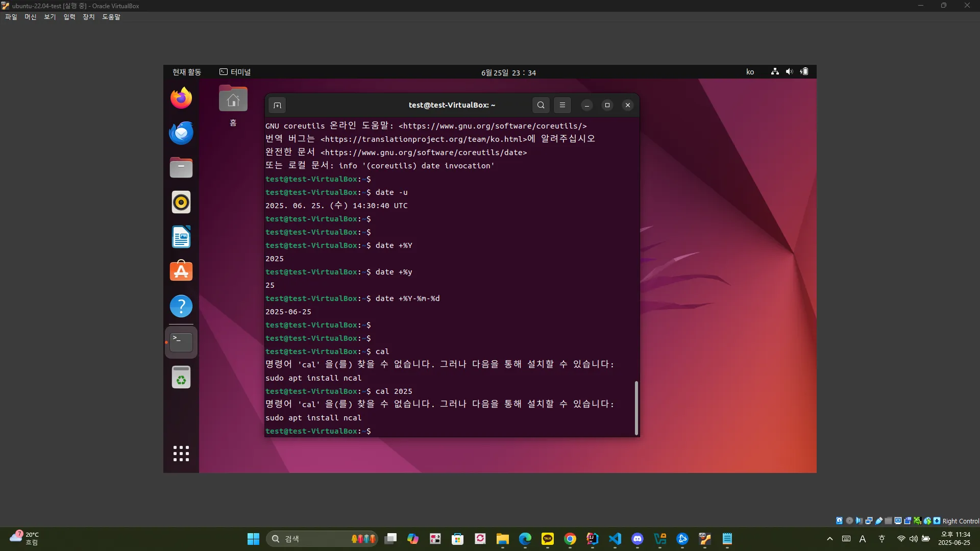This screenshot has height=551, width=980.
Task: Show the applications grid
Action: (x=181, y=453)
